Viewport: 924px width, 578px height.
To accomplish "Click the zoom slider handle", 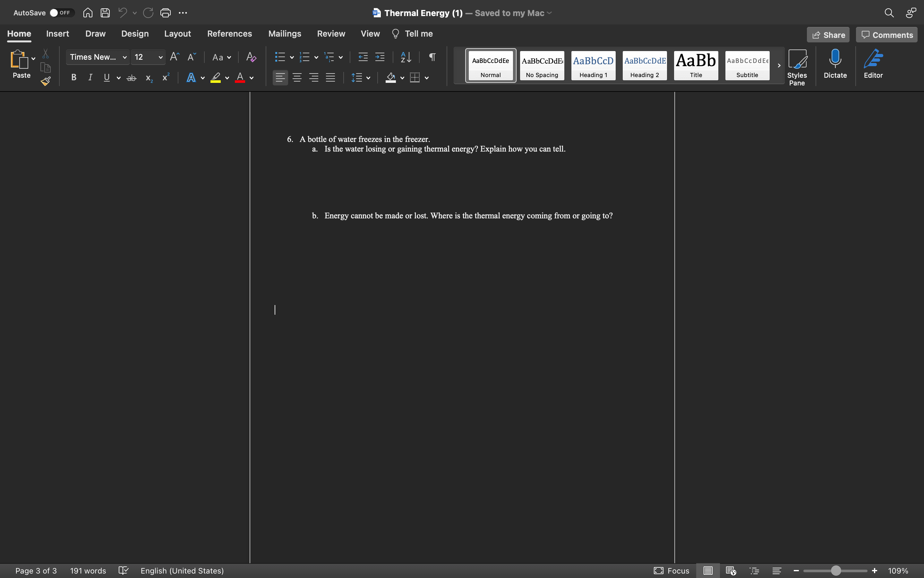I will [836, 570].
